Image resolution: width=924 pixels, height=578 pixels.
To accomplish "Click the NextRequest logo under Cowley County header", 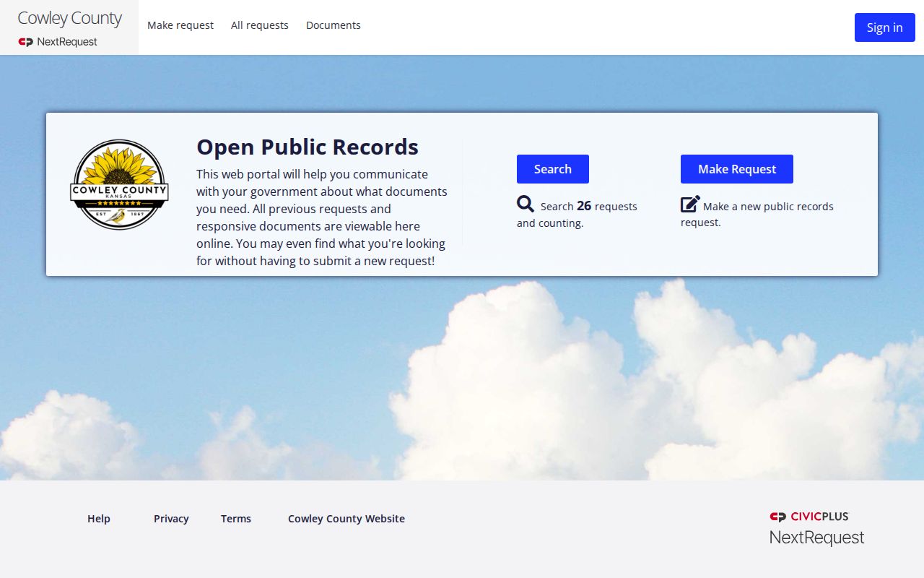I will (x=58, y=42).
